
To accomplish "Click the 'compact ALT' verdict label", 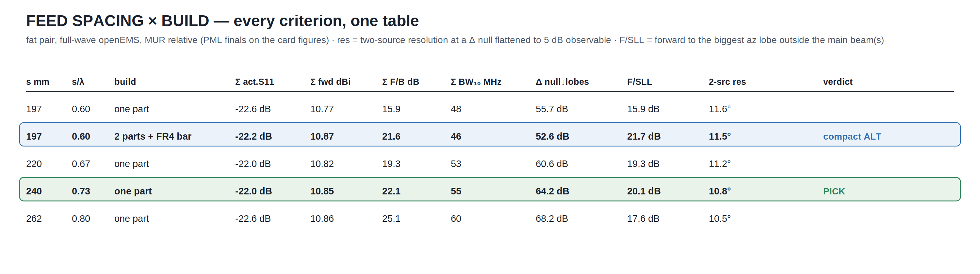I will pos(852,136).
